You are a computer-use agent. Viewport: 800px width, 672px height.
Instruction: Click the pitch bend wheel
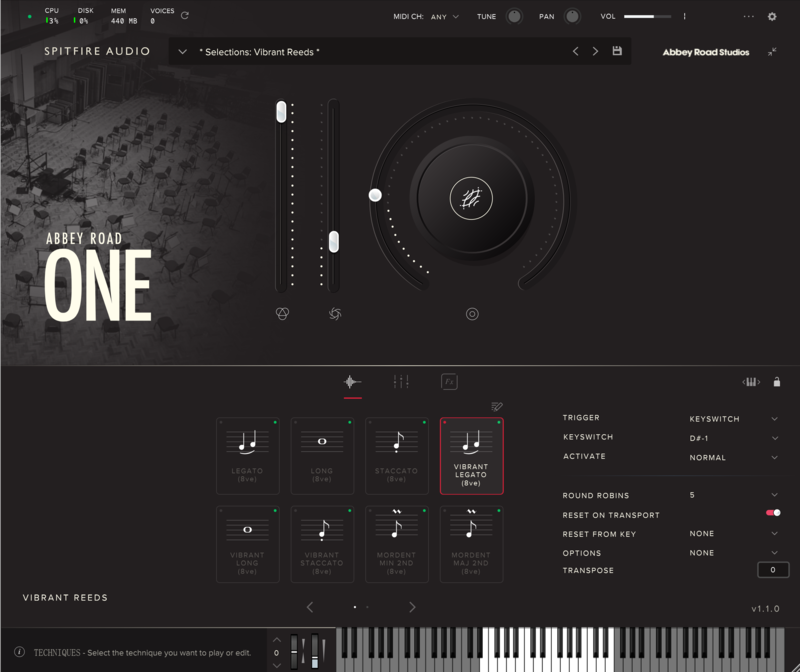[294, 651]
